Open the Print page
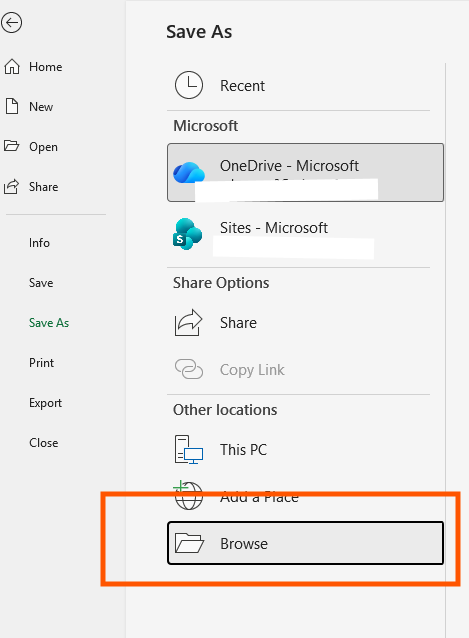Image resolution: width=469 pixels, height=638 pixels. (x=41, y=363)
